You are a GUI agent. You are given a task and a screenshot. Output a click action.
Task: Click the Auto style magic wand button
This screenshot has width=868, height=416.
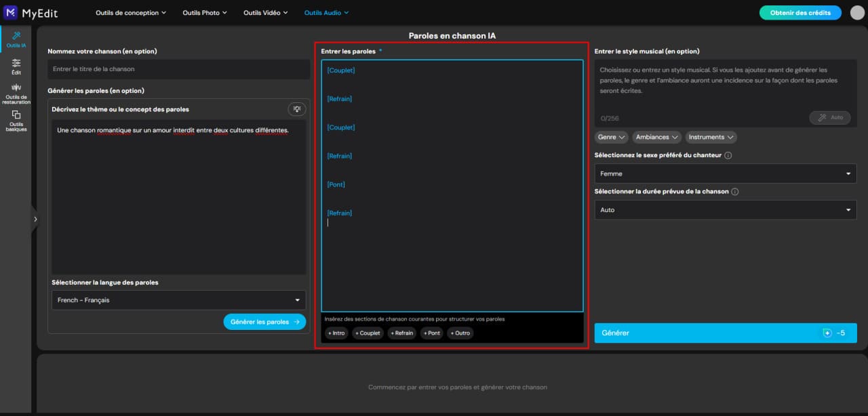click(x=830, y=117)
